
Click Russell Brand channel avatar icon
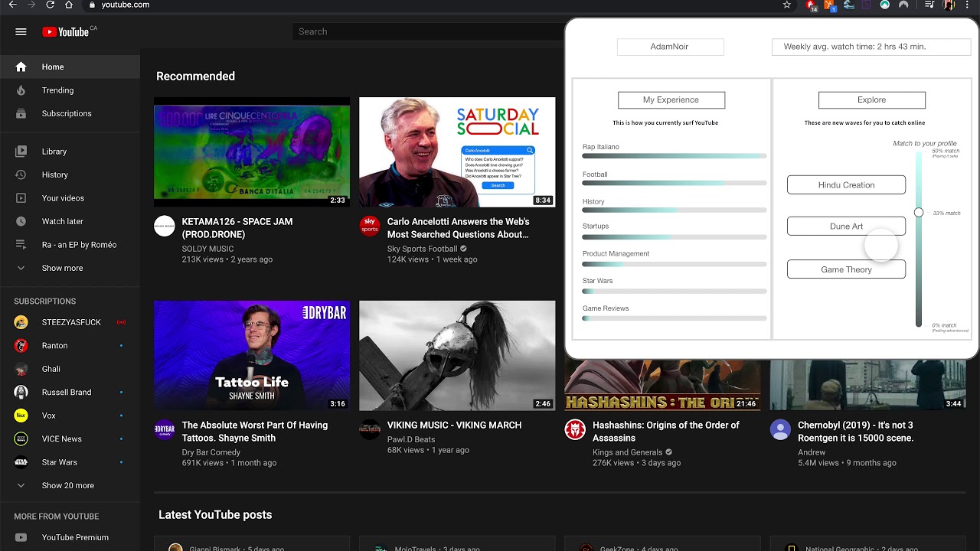21,393
